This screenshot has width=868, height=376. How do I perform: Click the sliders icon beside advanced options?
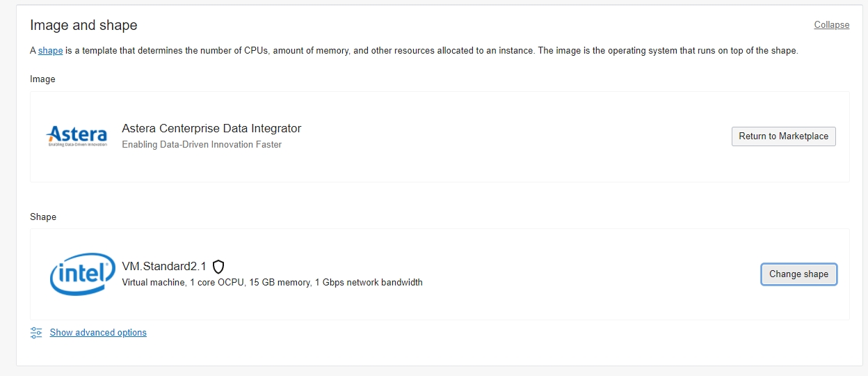37,333
